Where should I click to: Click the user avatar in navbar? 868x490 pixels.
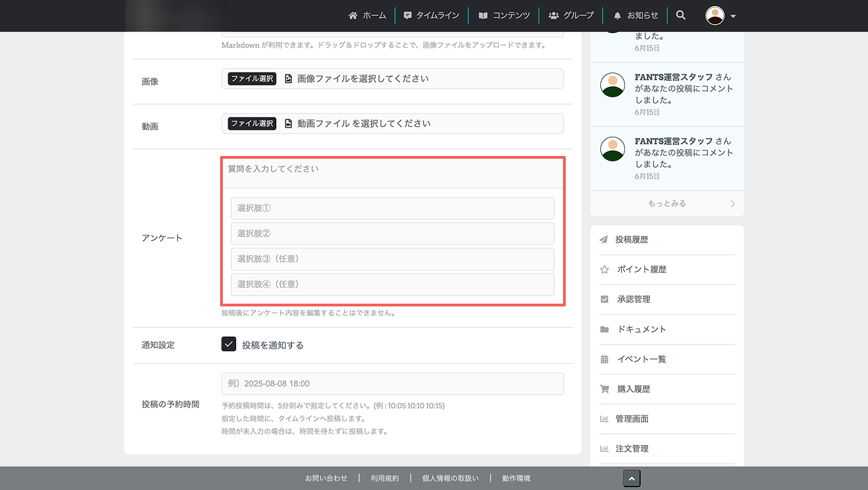[x=716, y=15]
